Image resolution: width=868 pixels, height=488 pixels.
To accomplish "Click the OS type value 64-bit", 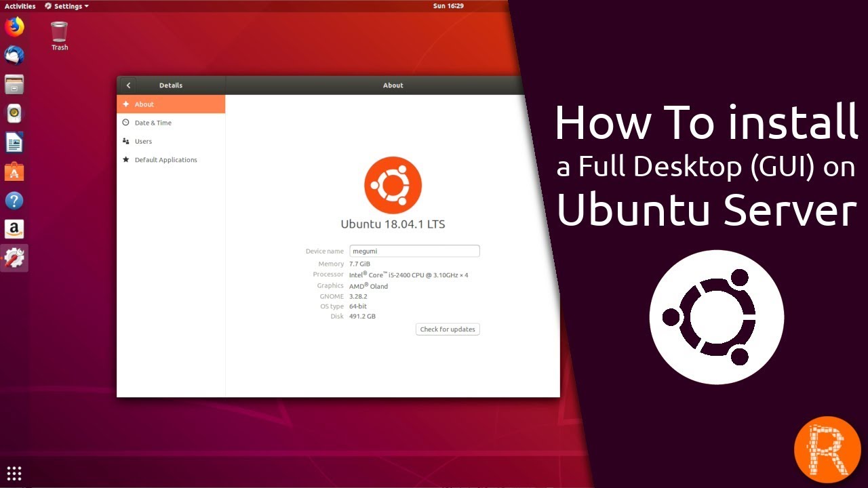I will (358, 306).
